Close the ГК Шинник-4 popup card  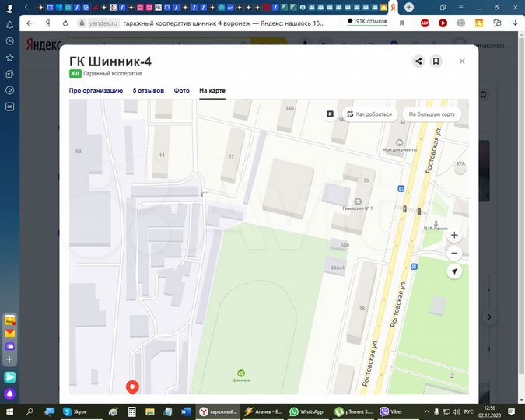462,61
